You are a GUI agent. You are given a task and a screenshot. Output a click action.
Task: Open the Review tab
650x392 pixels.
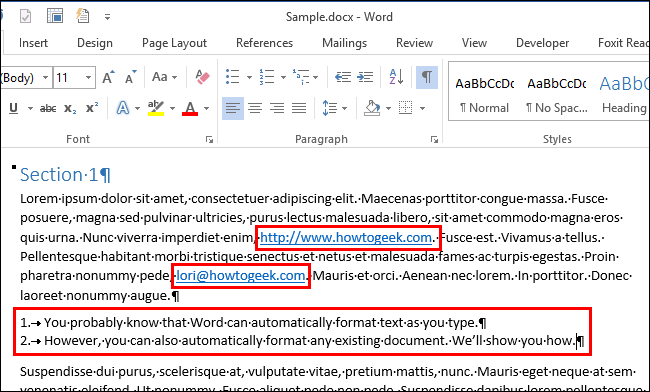[x=415, y=43]
